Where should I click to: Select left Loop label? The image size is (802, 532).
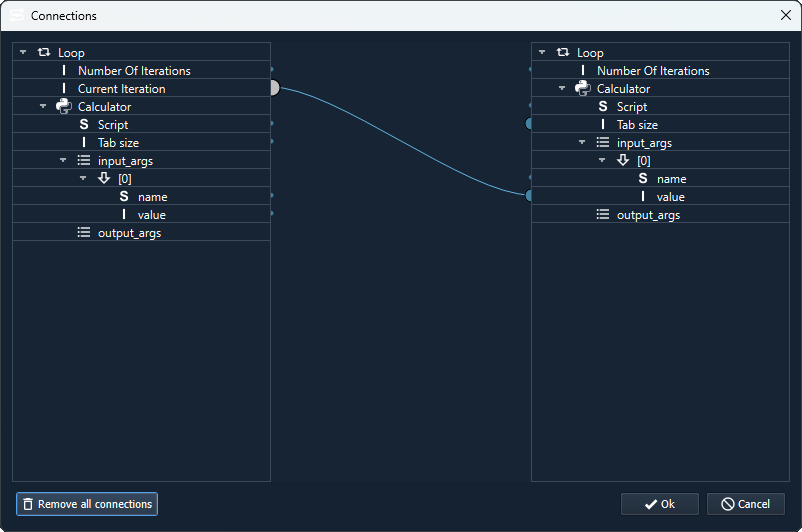pos(71,53)
